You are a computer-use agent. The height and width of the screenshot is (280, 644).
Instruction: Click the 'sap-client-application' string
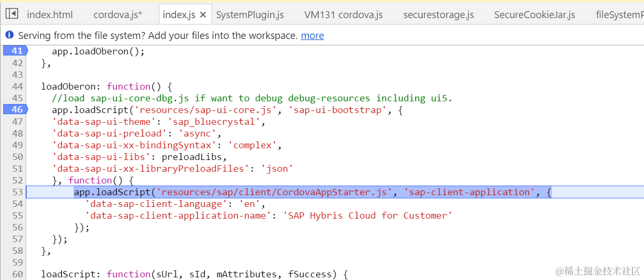469,192
